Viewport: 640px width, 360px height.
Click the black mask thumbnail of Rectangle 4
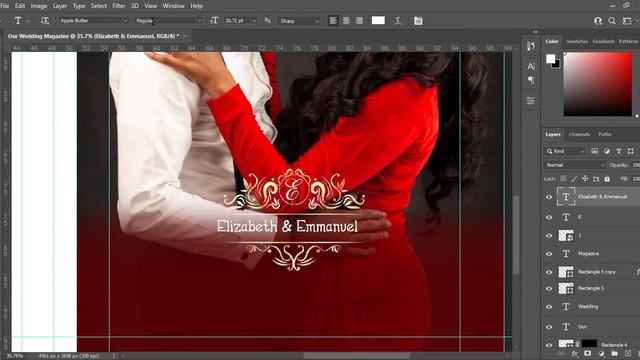point(589,344)
